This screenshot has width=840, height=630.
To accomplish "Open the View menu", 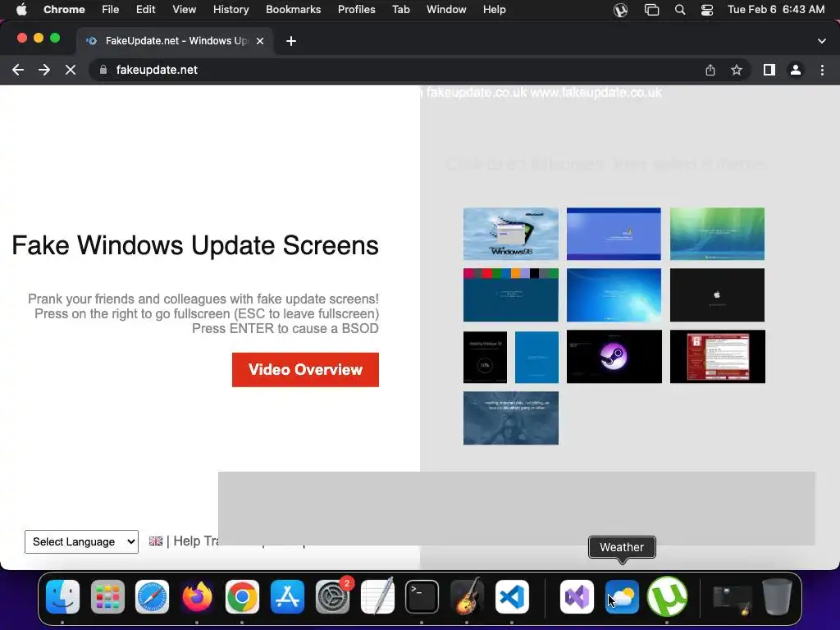I will tap(185, 9).
